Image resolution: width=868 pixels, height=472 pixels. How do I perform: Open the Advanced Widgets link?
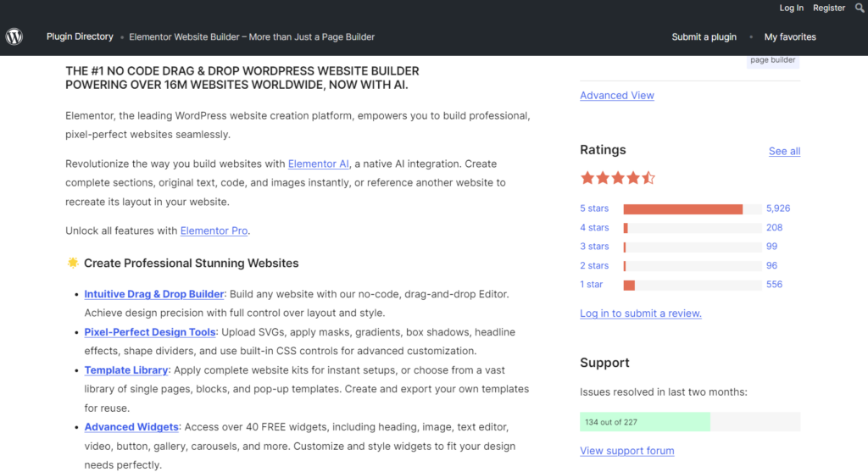click(x=131, y=426)
